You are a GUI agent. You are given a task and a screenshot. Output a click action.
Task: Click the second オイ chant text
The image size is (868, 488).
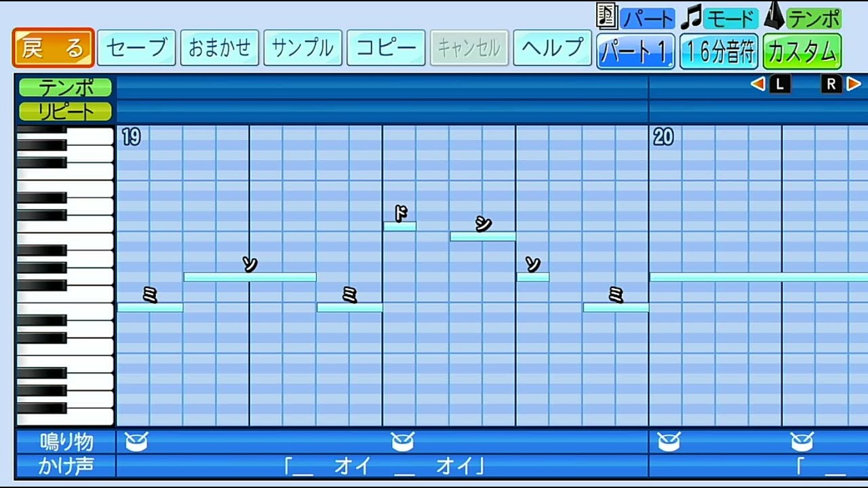click(x=455, y=466)
